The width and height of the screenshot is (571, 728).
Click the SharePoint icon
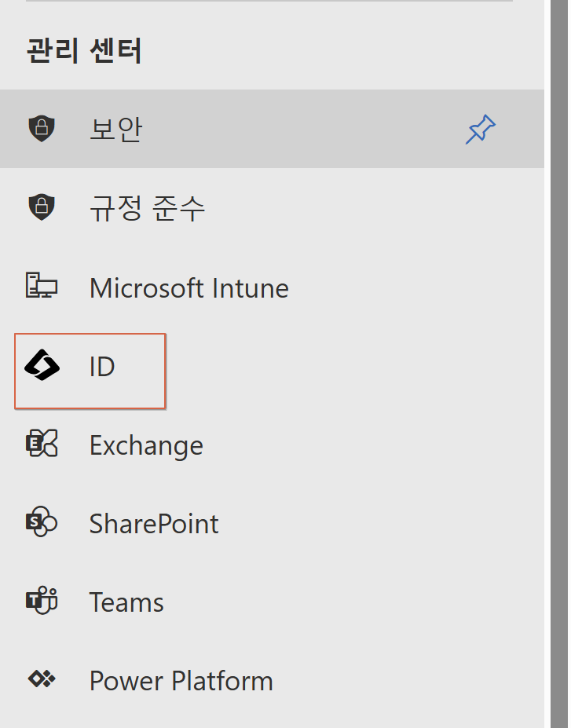(x=42, y=521)
